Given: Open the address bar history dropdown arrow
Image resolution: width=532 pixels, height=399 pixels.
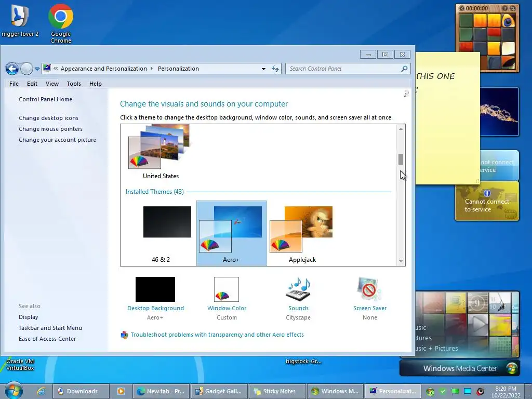Looking at the screenshot, I should pos(263,69).
